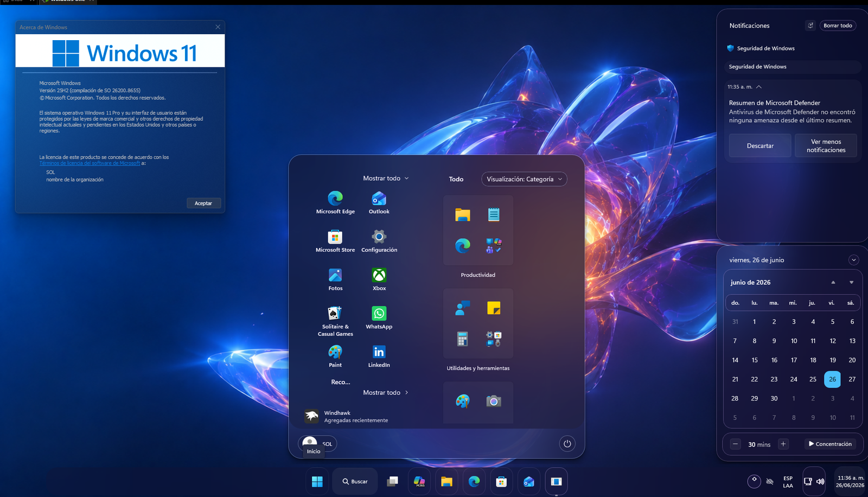This screenshot has width=868, height=497.
Task: Click the Buscar search box on taskbar
Action: (x=355, y=481)
